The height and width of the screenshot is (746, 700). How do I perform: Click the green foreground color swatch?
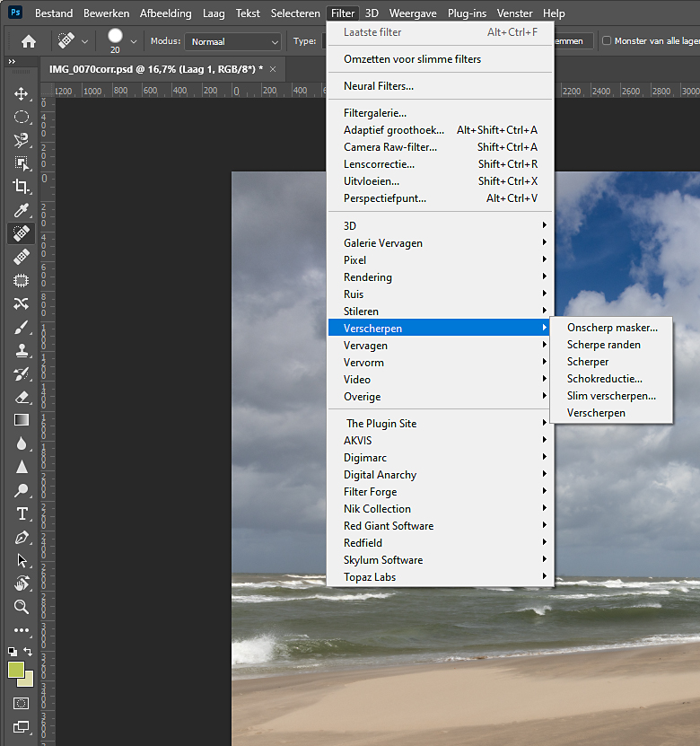(16, 670)
